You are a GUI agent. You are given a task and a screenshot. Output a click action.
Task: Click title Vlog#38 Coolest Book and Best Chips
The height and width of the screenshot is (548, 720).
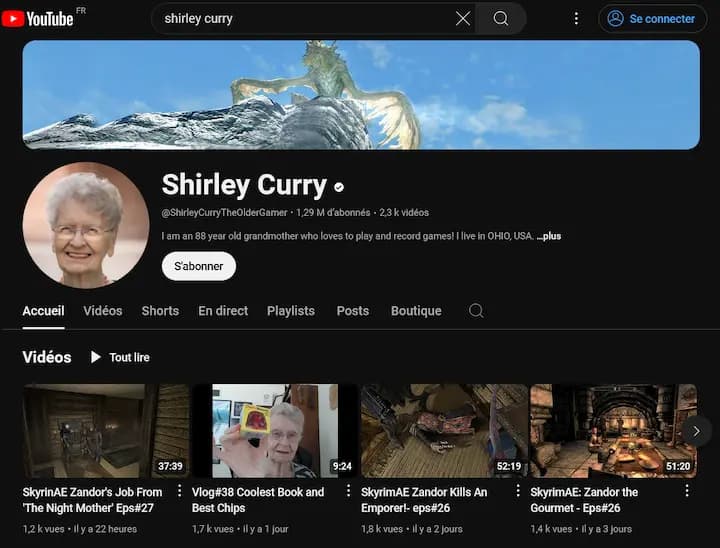[258, 500]
